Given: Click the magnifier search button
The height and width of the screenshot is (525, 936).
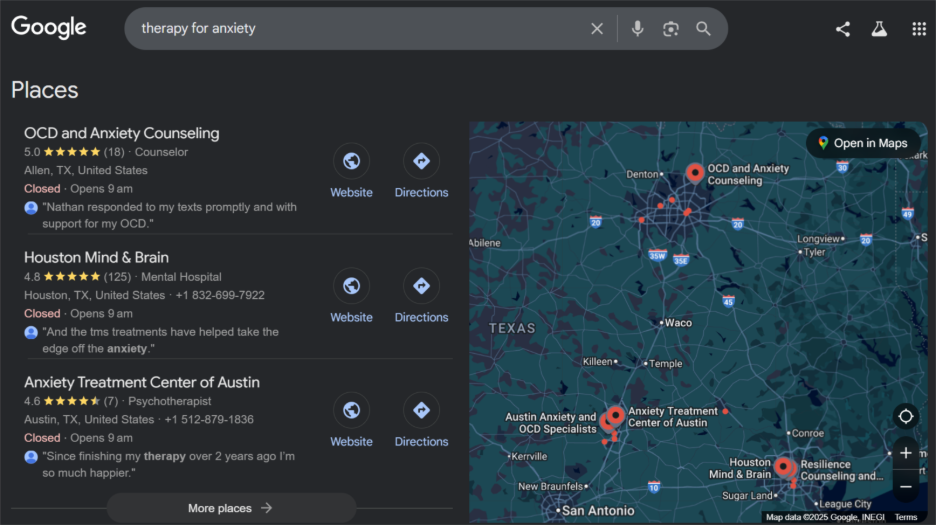Looking at the screenshot, I should click(x=703, y=29).
